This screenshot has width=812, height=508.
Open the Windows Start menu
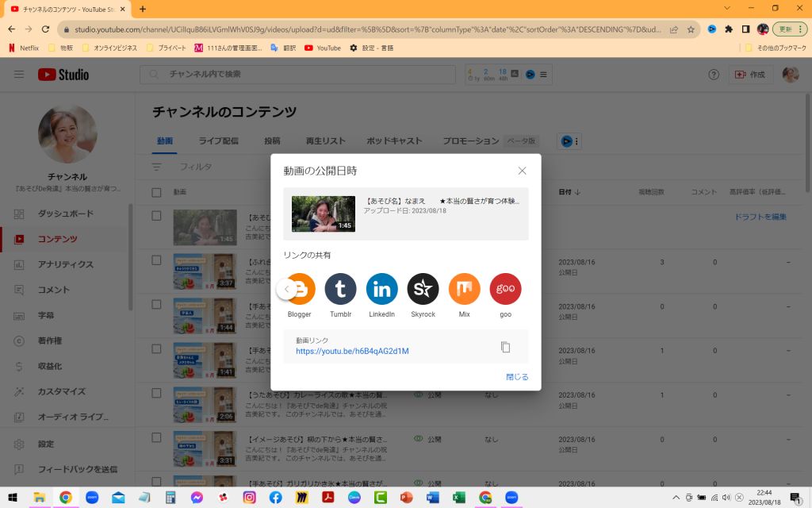pyautogui.click(x=13, y=498)
